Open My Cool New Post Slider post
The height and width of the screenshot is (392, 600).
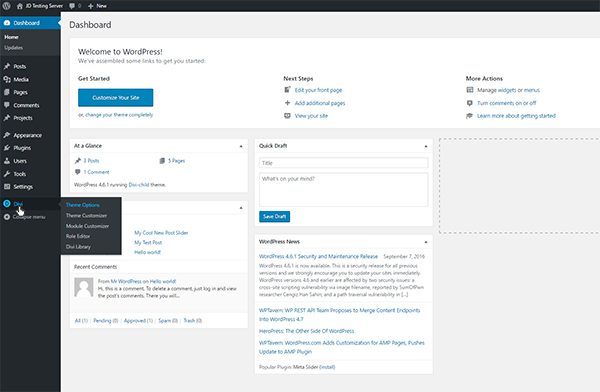161,233
